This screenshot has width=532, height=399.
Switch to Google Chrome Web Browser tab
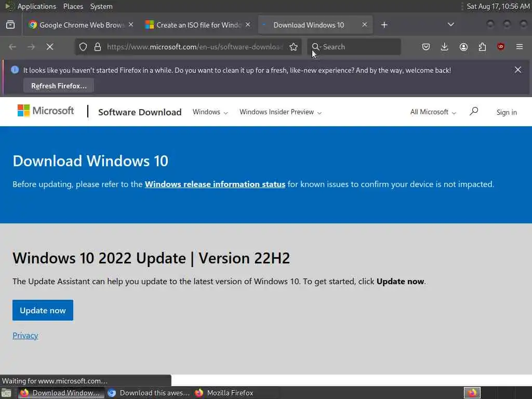coord(81,25)
